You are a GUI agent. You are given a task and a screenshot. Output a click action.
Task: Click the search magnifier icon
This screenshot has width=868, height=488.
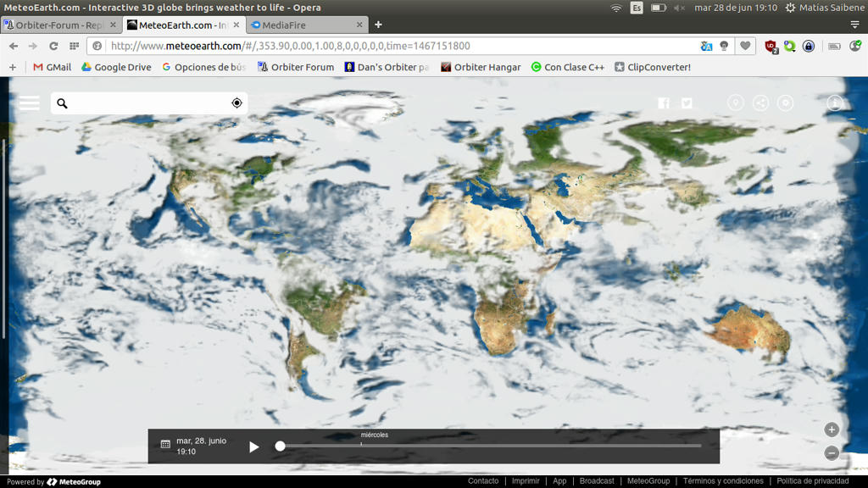click(62, 103)
